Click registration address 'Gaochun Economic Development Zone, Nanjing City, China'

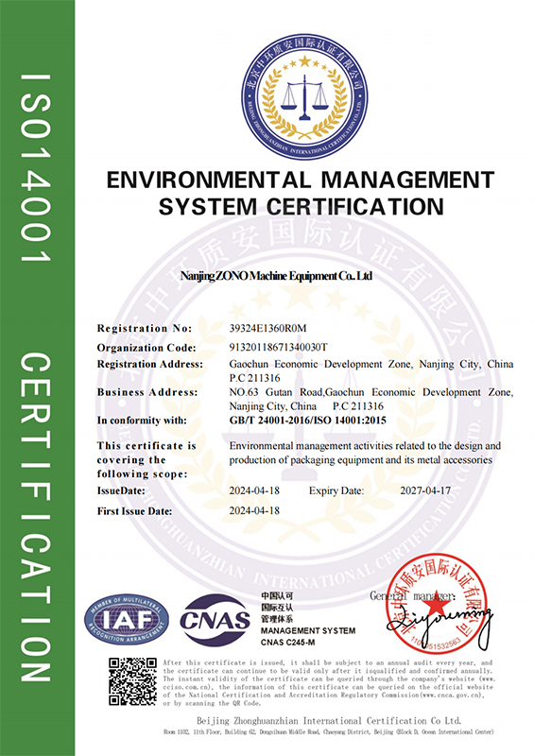[370, 364]
